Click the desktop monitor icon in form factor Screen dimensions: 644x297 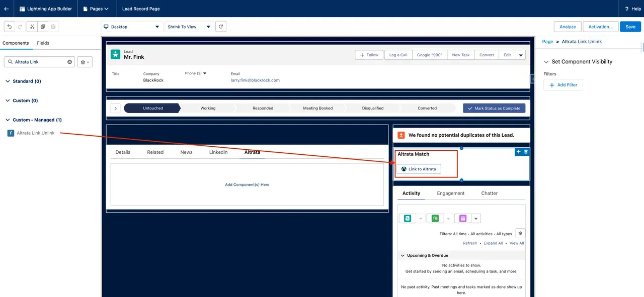point(106,27)
